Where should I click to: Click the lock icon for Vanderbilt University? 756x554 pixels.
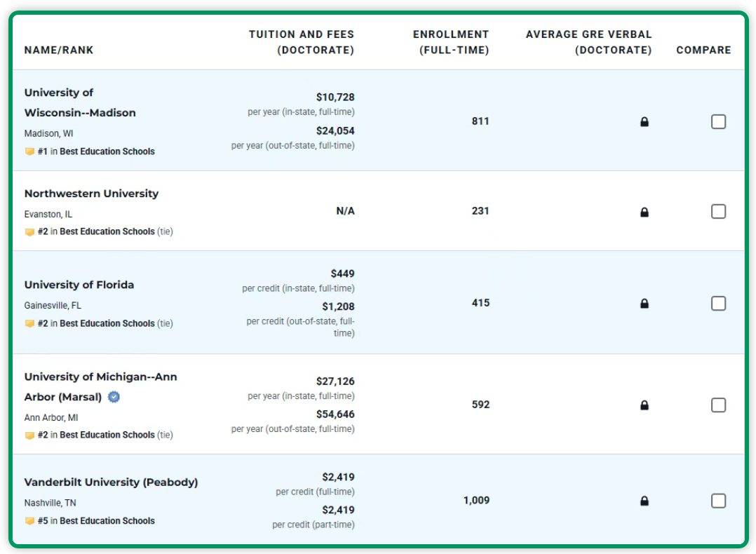click(644, 501)
